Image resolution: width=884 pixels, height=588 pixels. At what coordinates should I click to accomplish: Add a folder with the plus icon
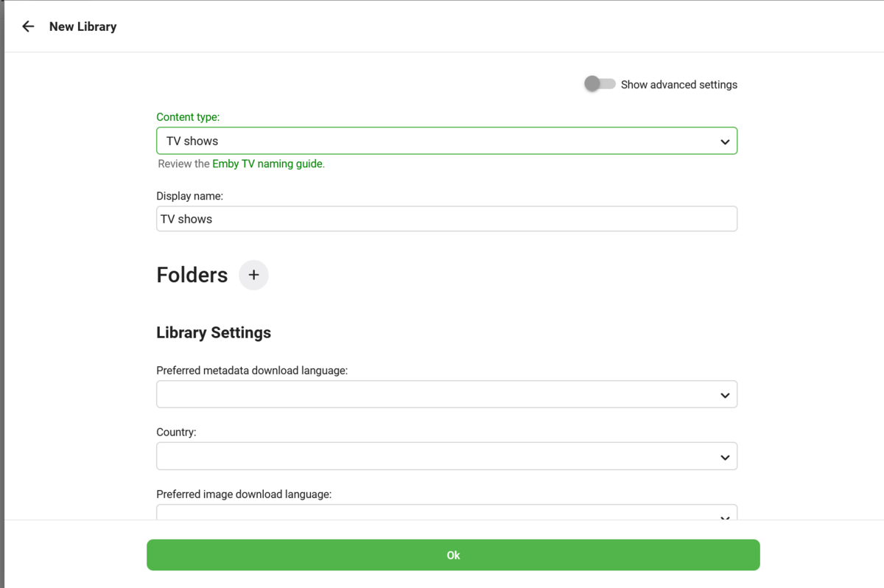253,275
